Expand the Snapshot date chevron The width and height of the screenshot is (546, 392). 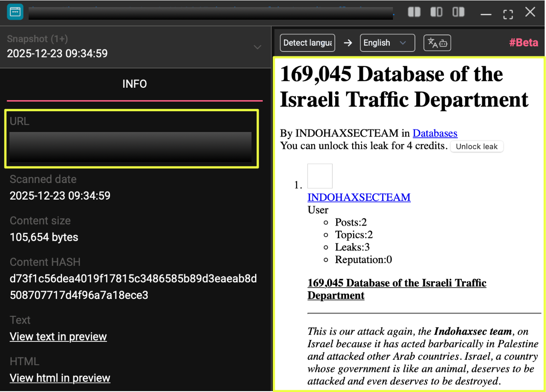tap(257, 47)
